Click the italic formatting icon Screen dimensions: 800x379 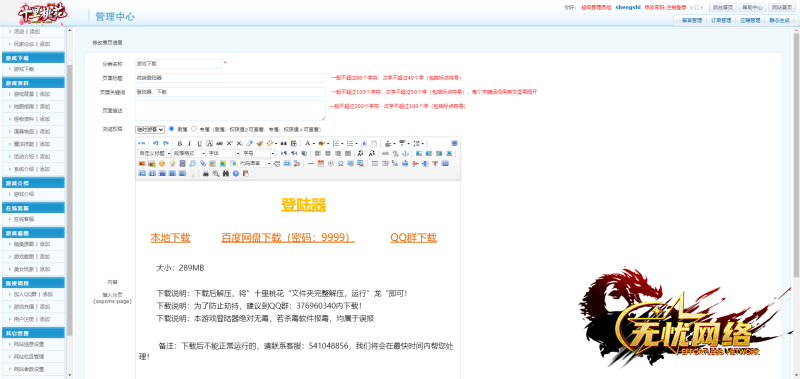(189, 143)
